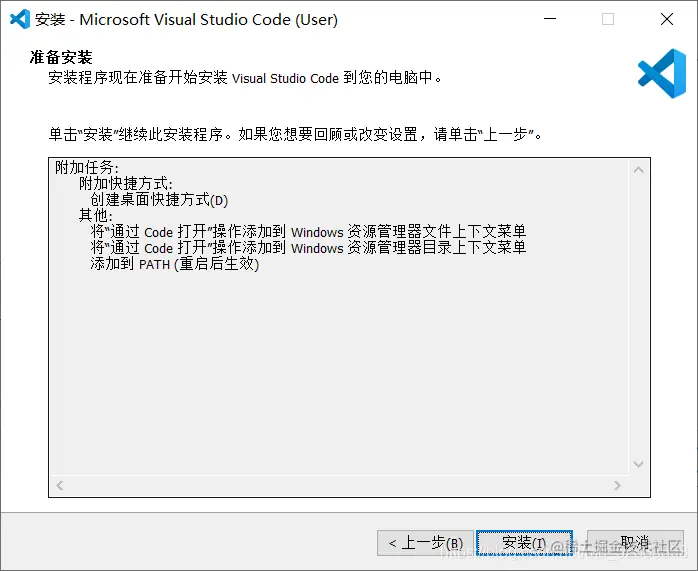Viewport: 698px width, 571px height.
Task: Select the 资源管理器文件上下文菜单 line
Action: pos(308,232)
